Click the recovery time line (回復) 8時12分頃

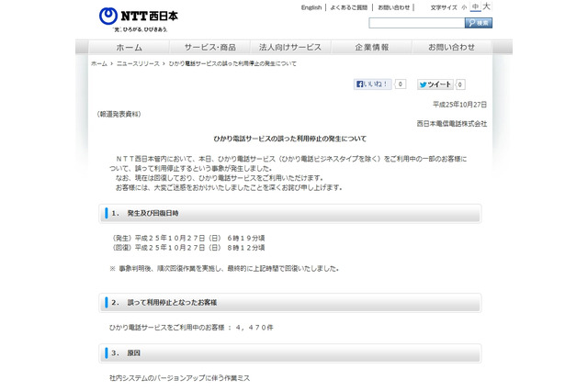pyautogui.click(x=188, y=248)
